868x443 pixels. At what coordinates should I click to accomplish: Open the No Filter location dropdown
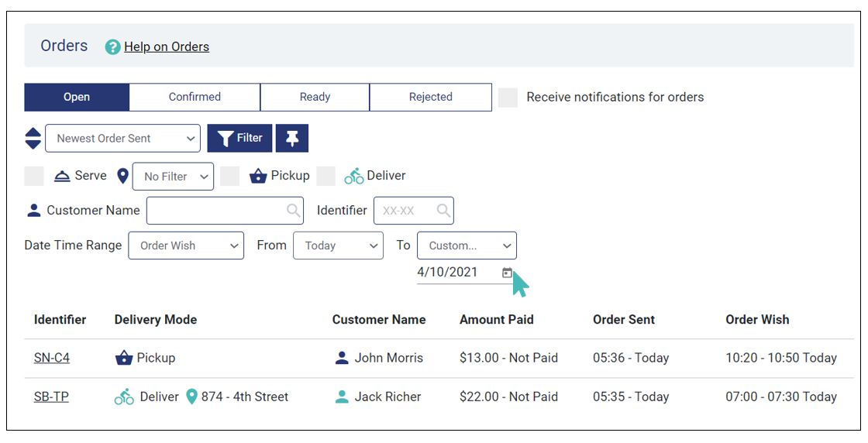click(174, 177)
